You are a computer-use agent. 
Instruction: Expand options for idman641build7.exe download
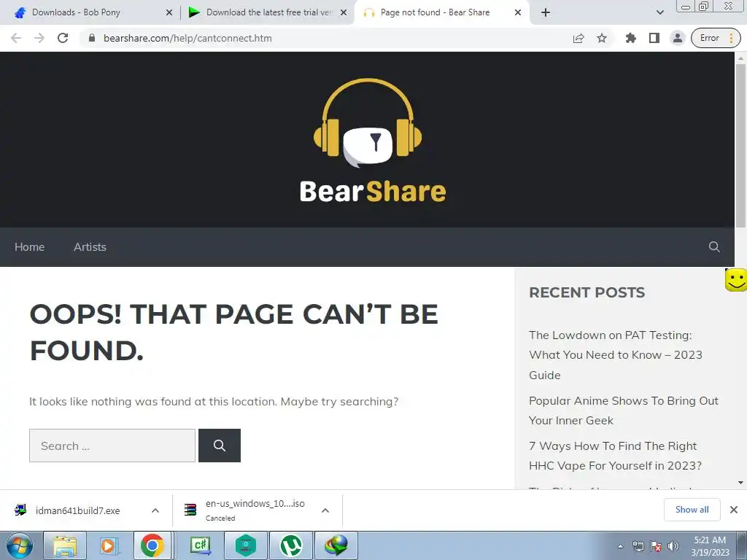(x=155, y=510)
